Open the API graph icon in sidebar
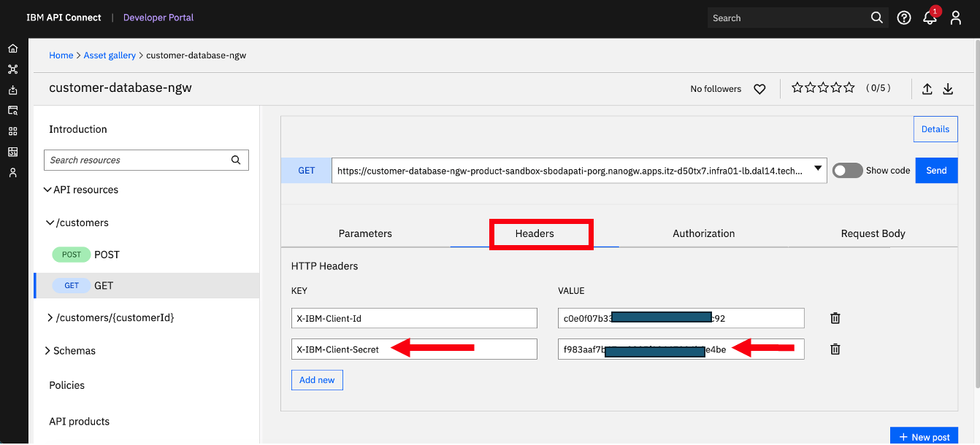Image resolution: width=980 pixels, height=445 pixels. [12, 69]
